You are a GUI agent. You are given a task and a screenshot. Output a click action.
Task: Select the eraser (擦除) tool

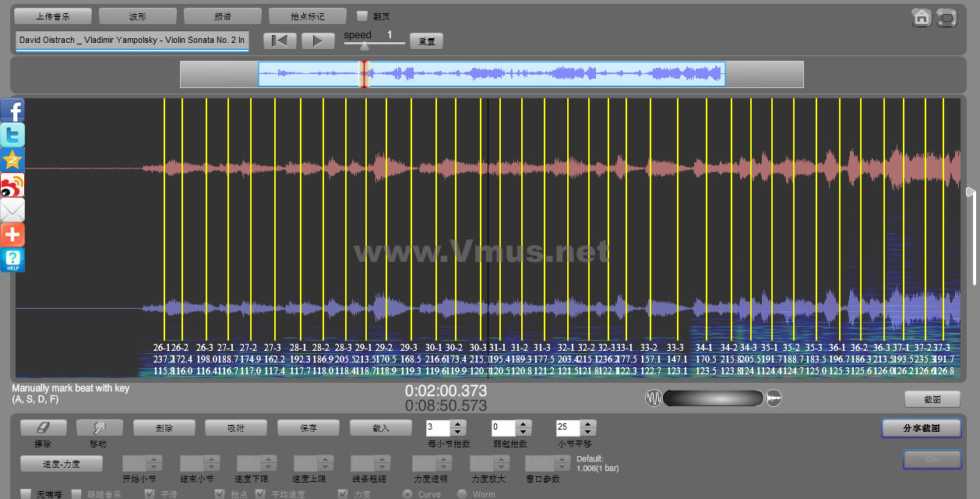pos(43,427)
